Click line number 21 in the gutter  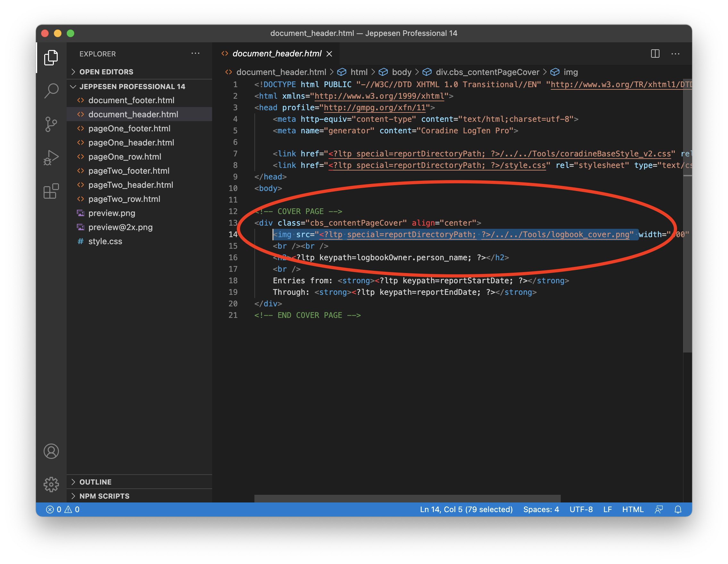(x=233, y=315)
